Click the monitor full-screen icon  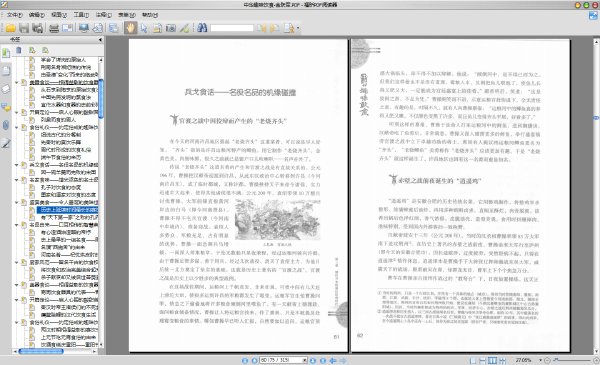pos(83,28)
